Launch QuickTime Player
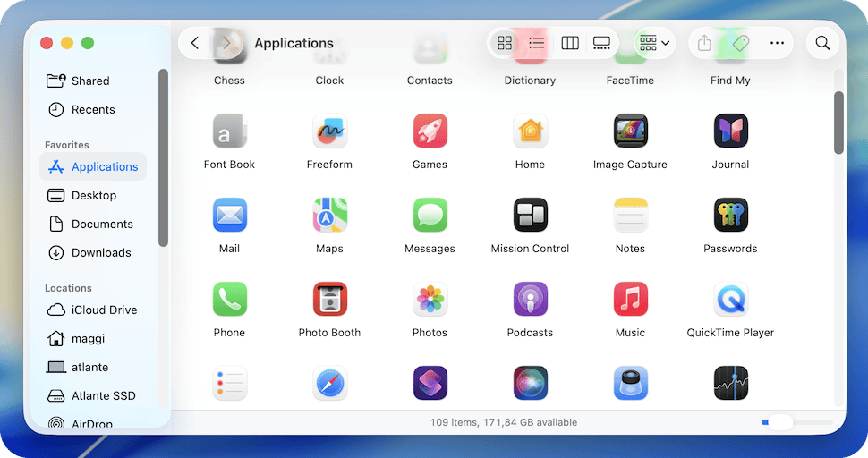 tap(730, 300)
